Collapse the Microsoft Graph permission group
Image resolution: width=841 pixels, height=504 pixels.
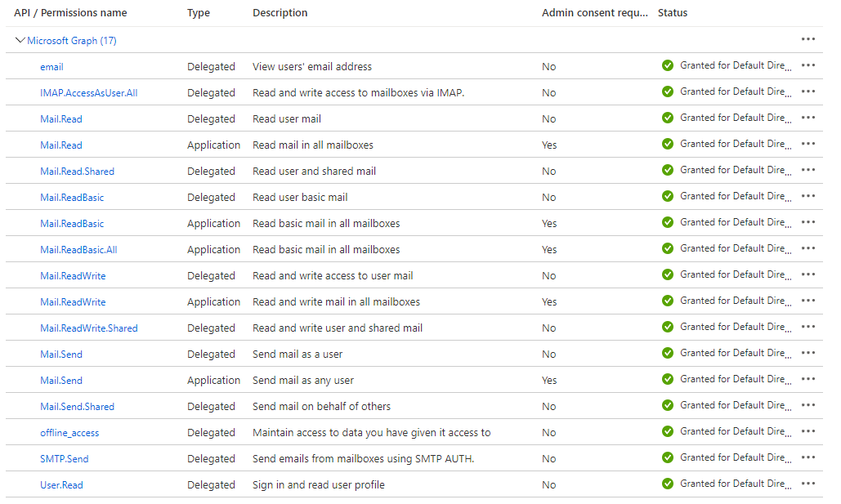20,39
